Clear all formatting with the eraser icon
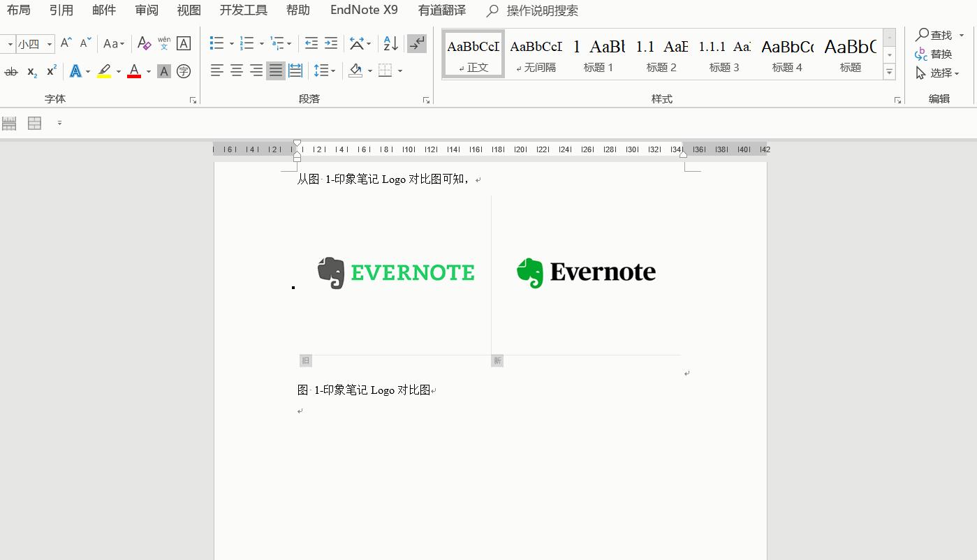The width and height of the screenshot is (977, 560). (x=144, y=43)
